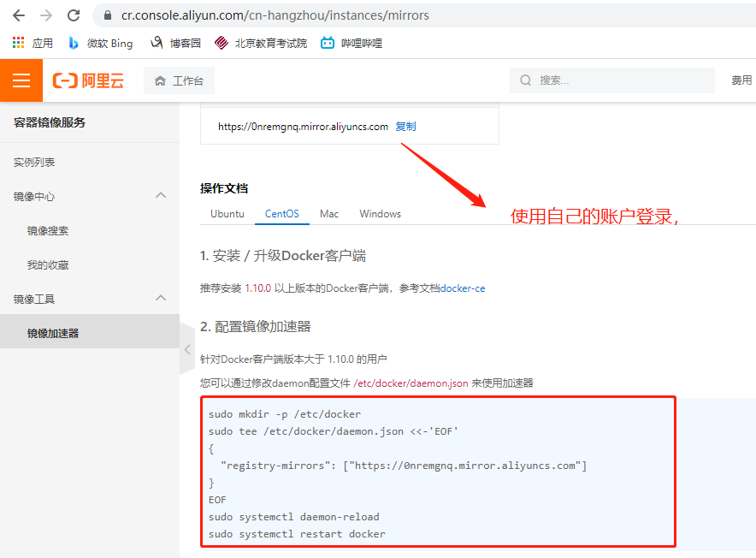Click heading 2. 配置镜像加速器
The height and width of the screenshot is (558, 756).
[256, 326]
